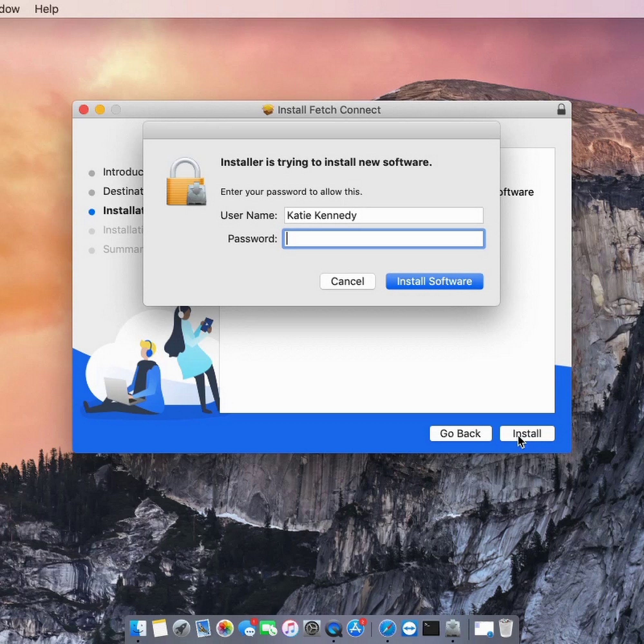Open QuickTime Player from the Dock
This screenshot has height=644, width=644.
334,629
